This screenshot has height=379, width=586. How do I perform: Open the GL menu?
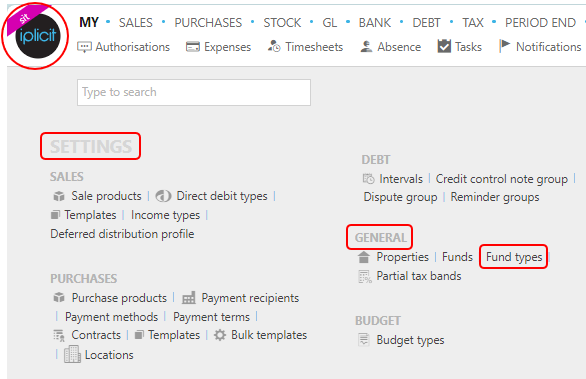coord(330,23)
